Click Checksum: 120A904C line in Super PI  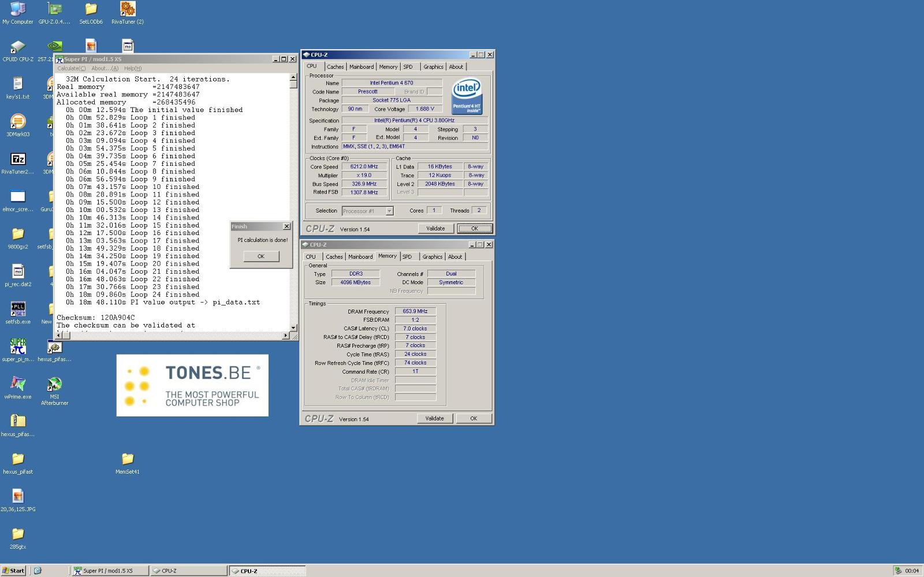[96, 318]
